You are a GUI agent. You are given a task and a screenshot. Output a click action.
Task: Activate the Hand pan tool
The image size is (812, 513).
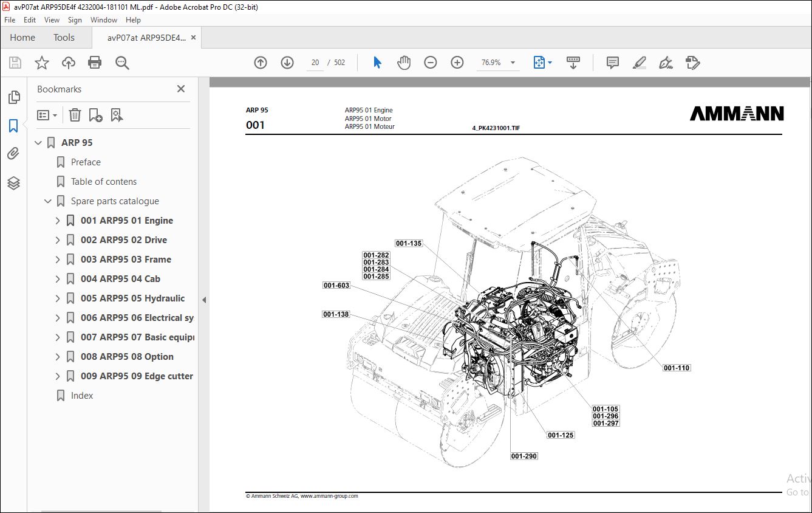coord(404,63)
